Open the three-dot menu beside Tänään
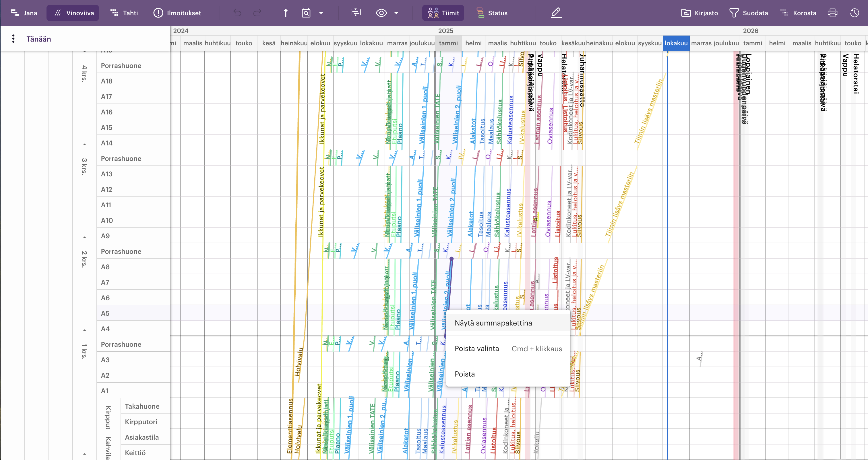Screen dimensions: 868x460 [x=13, y=39]
